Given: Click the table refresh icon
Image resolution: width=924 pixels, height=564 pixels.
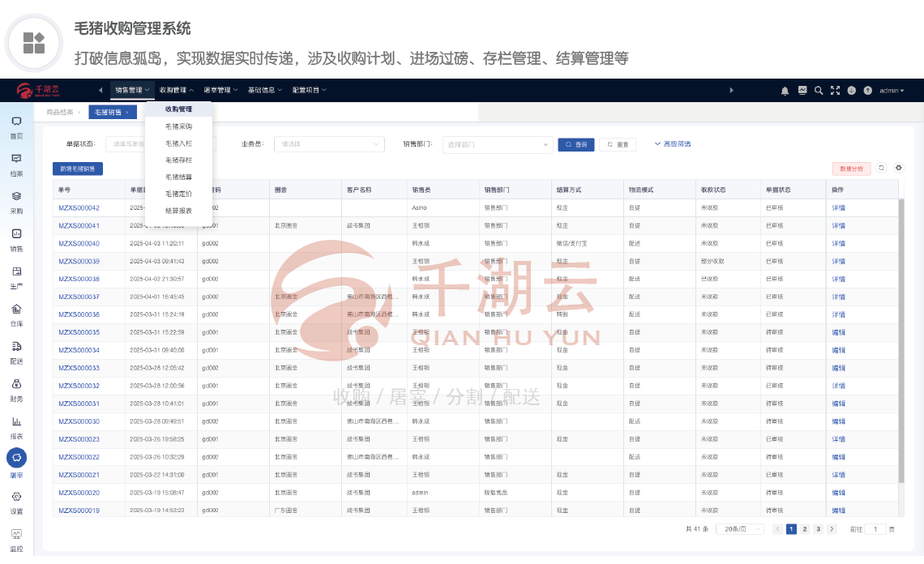Looking at the screenshot, I should [x=882, y=169].
